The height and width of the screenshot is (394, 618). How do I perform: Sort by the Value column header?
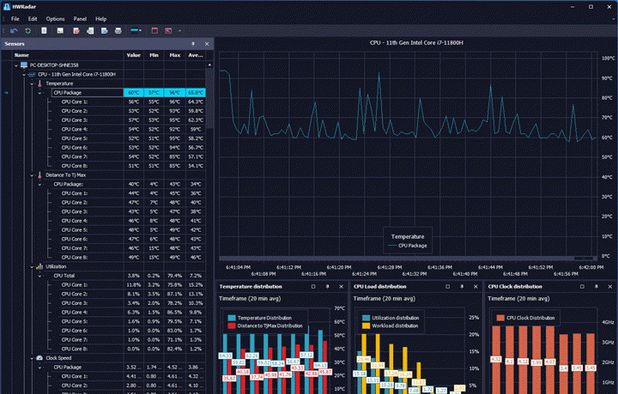[134, 55]
